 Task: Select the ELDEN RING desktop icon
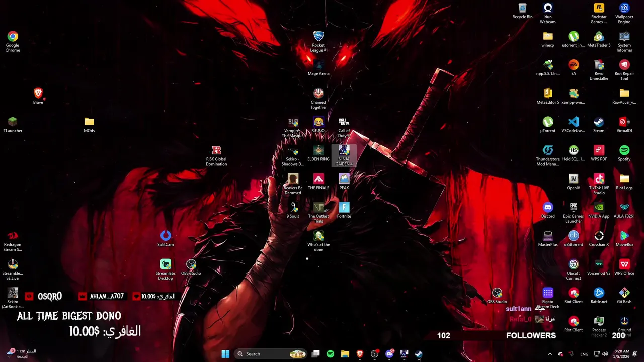click(318, 153)
